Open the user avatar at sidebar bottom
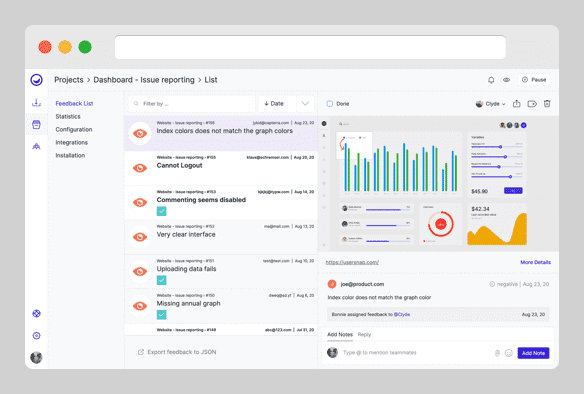584x394 pixels. (x=36, y=358)
